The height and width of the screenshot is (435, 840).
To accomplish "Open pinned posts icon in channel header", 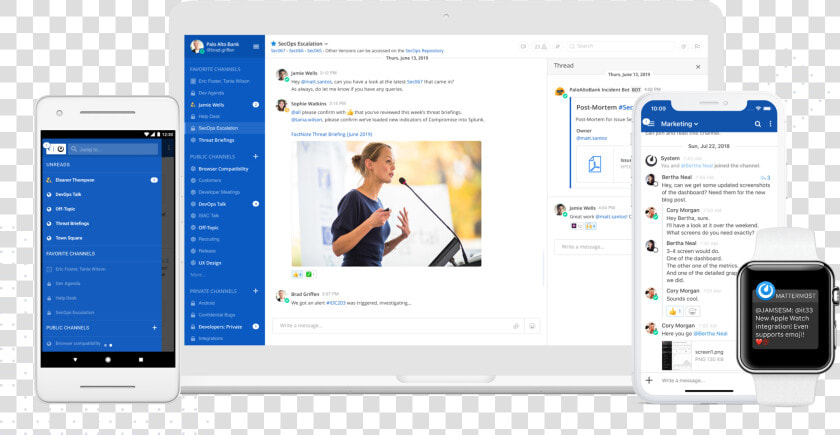I will pos(557,47).
